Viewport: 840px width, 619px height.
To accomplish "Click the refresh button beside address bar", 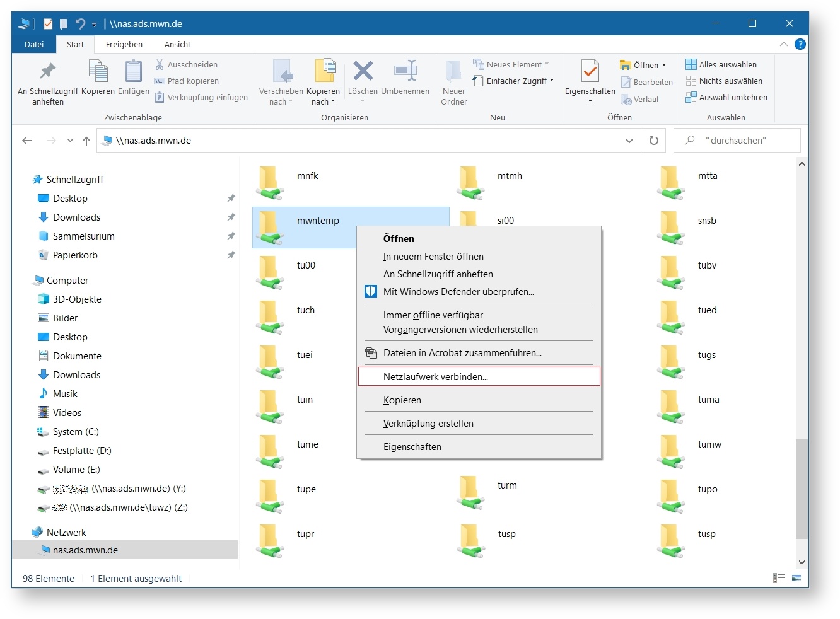I will click(x=653, y=141).
